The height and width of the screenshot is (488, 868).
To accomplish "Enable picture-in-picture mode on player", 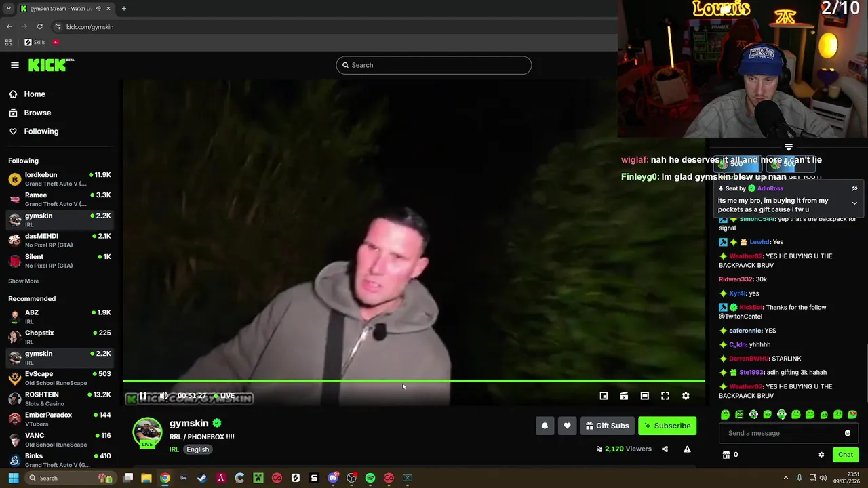I will pos(604,396).
